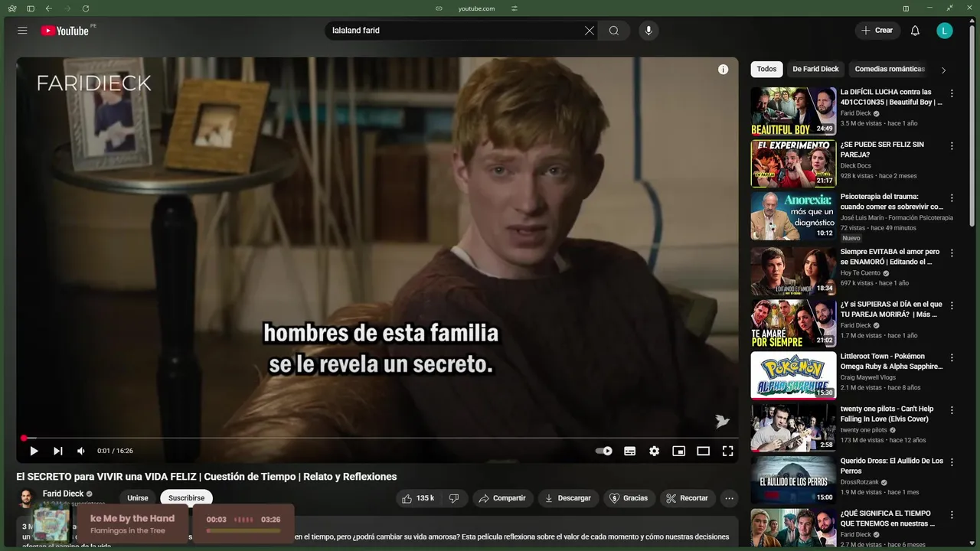Click the browser back arrow
Screen dimensions: 980x551
(49, 8)
